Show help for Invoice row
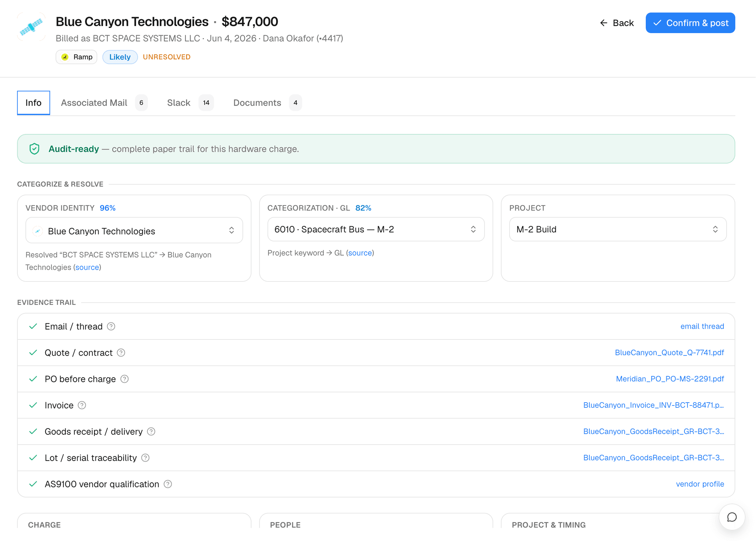 (82, 405)
